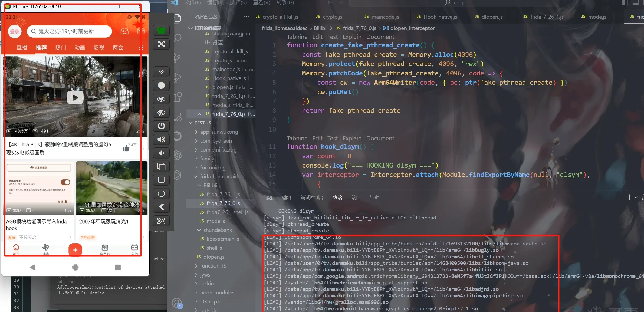The width and height of the screenshot is (644, 312).
Task: Open the 调试控制台 panel tab
Action: click(x=312, y=198)
